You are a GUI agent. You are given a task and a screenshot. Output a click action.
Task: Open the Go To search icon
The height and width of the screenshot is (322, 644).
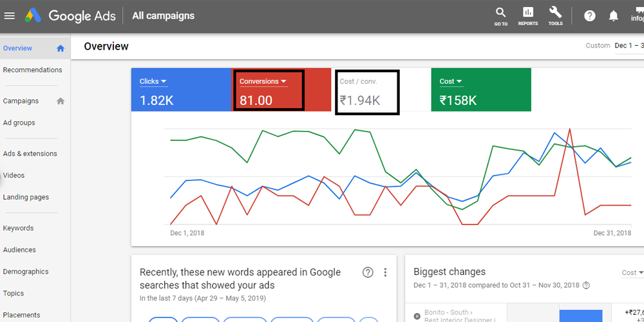click(x=500, y=13)
